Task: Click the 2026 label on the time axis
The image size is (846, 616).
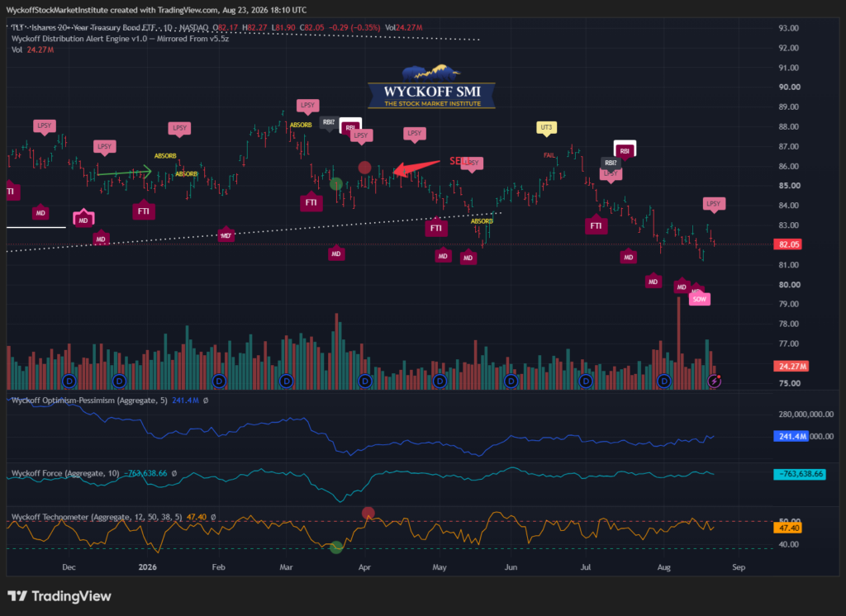Action: [x=147, y=567]
